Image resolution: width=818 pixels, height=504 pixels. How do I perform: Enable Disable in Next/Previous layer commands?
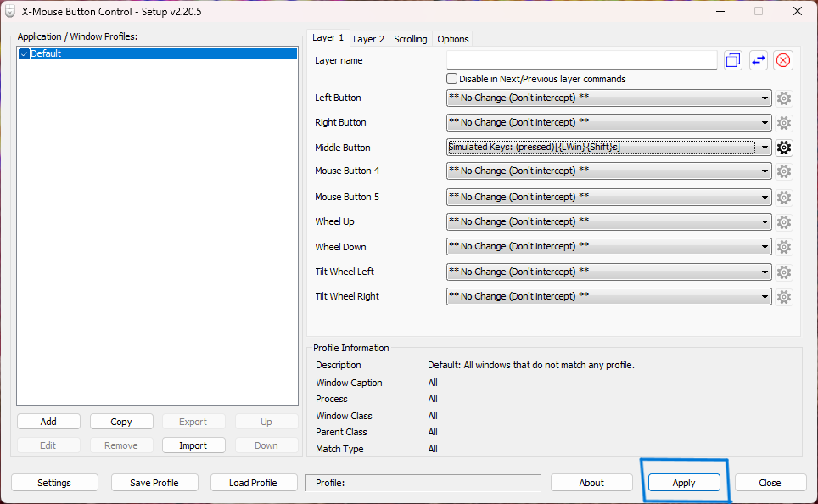pyautogui.click(x=451, y=79)
